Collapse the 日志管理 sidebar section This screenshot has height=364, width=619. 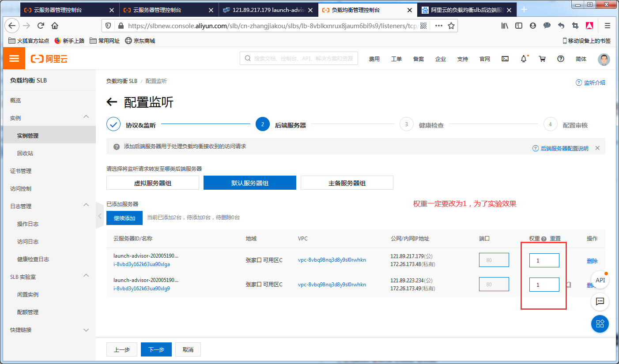point(86,205)
